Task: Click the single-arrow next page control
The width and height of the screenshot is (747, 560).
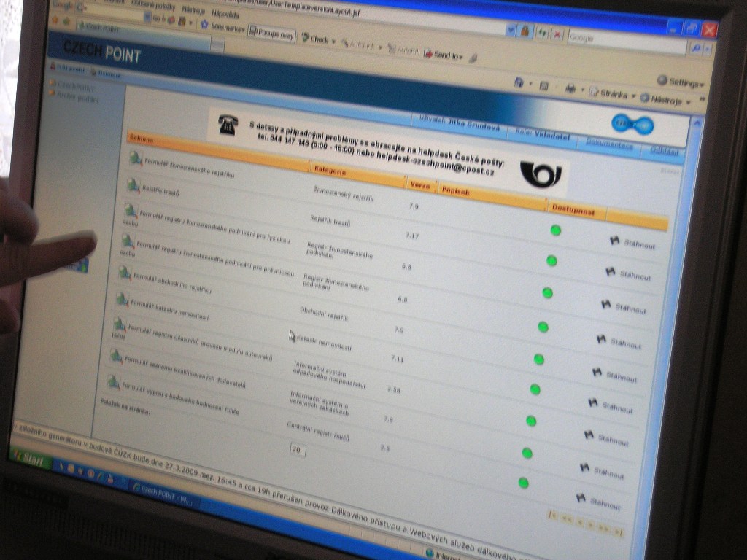Action: pos(591,525)
